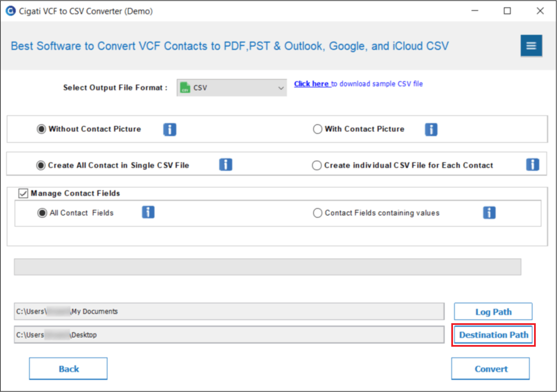557x392 pixels.
Task: Click the Cigati VCF to CSV Converter (Demo) title
Action: (x=86, y=11)
